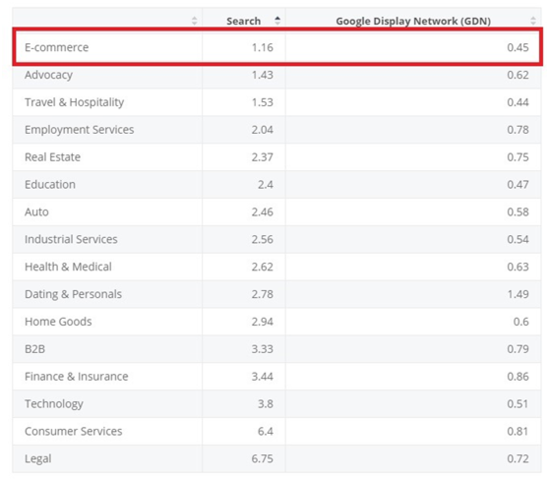Viewport: 549px width, 481px height.
Task: Sort by Google Display Network (GDN) header
Action: (413, 21)
